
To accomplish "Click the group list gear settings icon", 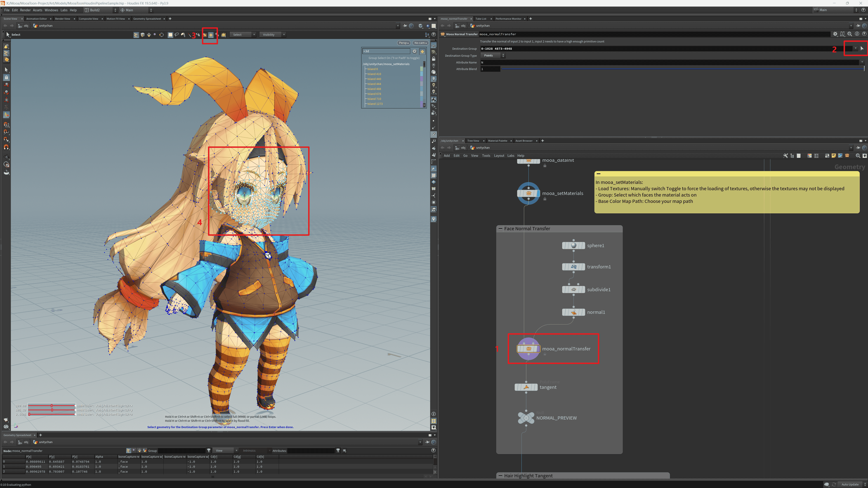I will (x=415, y=52).
